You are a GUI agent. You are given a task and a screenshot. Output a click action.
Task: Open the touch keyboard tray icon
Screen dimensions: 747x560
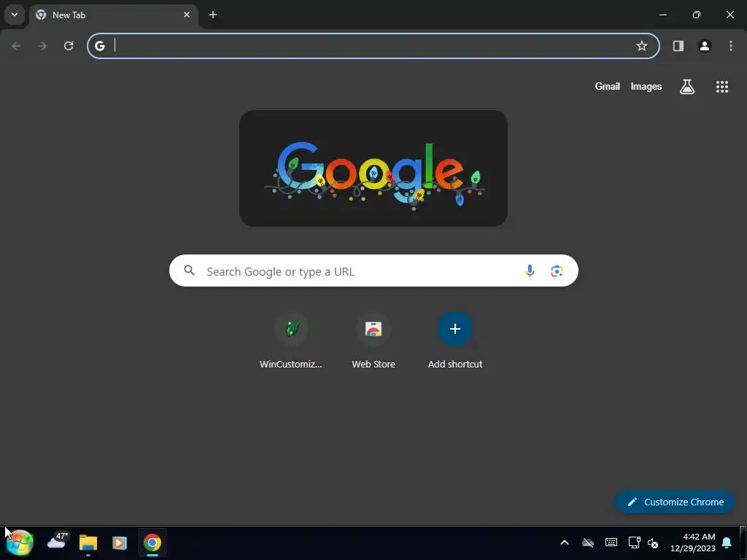pos(611,542)
